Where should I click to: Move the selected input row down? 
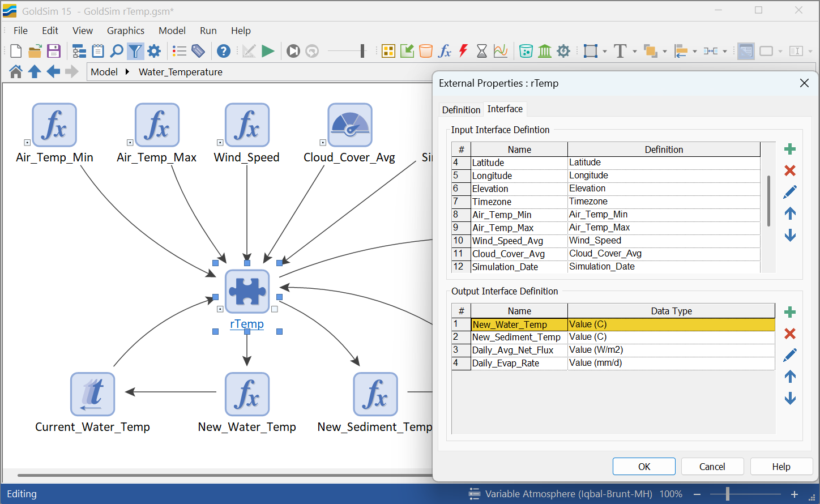[790, 235]
